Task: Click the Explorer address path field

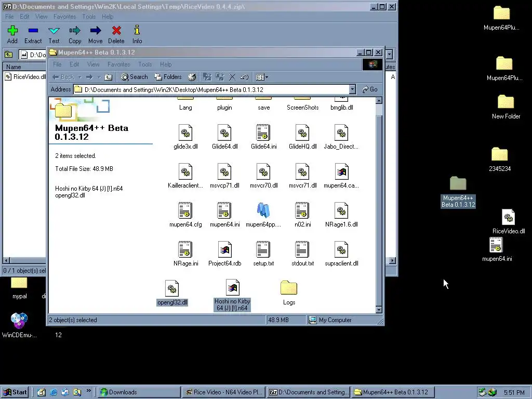Action: pos(211,89)
